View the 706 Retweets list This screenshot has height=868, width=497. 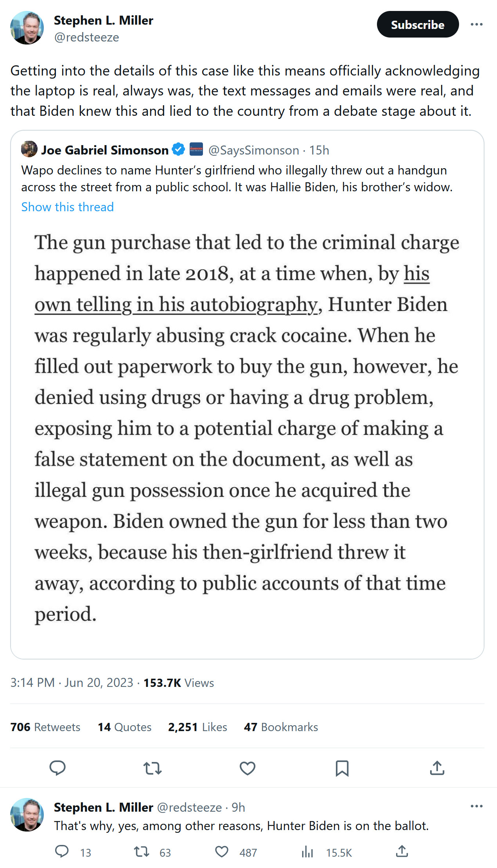(x=45, y=727)
